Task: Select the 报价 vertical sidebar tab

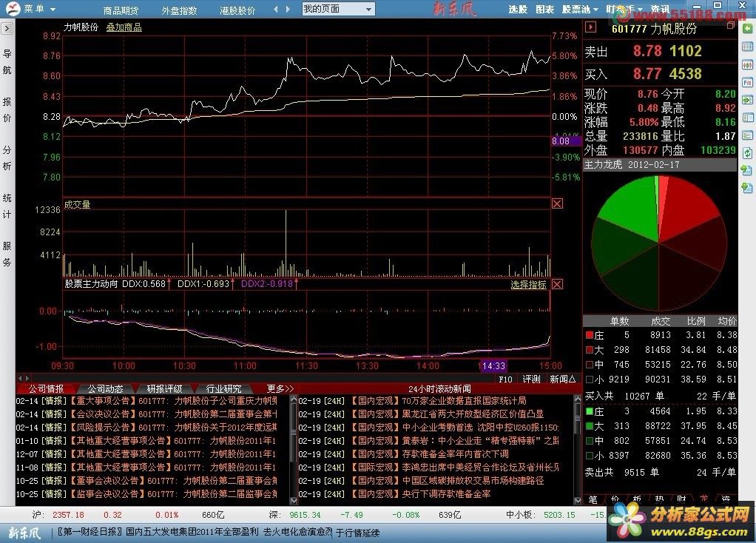Action: (7, 109)
